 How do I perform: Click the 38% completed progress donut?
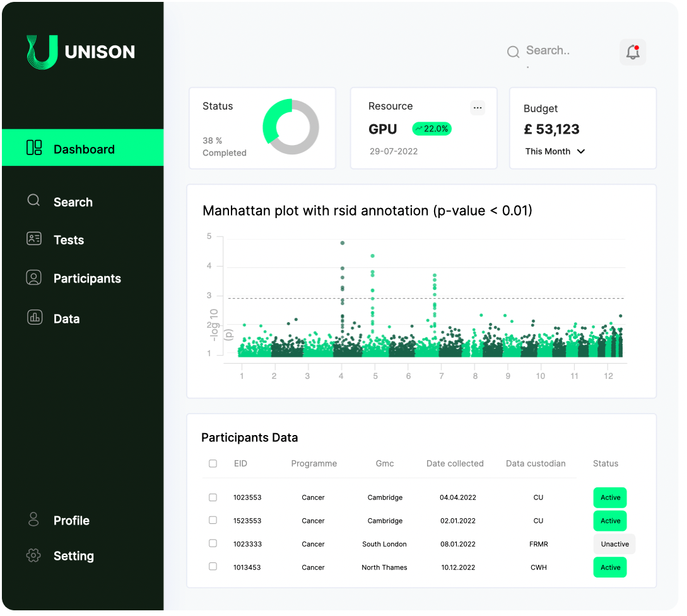(291, 127)
